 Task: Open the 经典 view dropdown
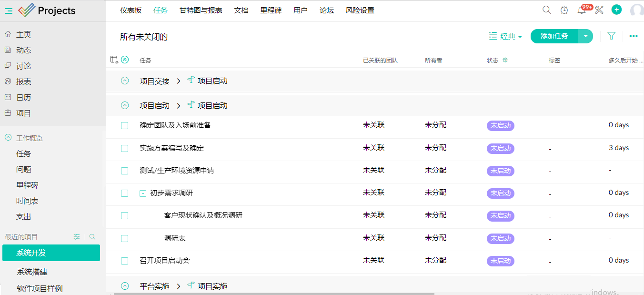point(505,36)
